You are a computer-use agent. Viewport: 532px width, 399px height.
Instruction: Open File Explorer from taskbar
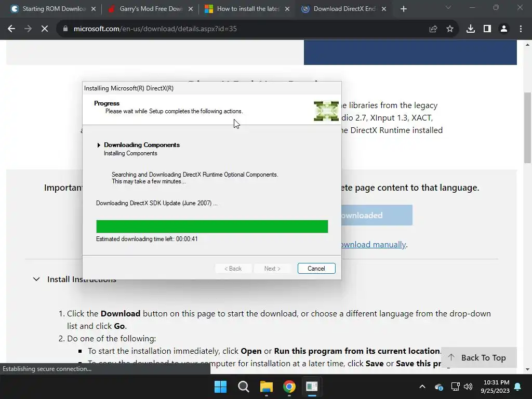tap(267, 387)
